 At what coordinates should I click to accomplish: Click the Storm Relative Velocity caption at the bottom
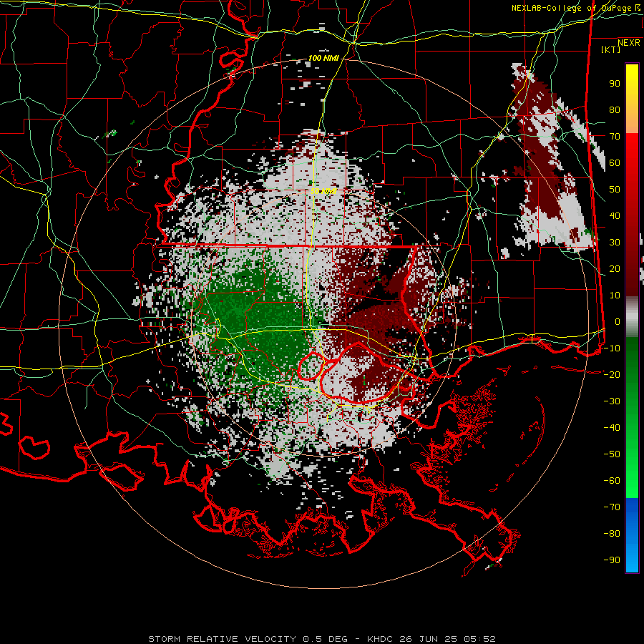click(321, 639)
